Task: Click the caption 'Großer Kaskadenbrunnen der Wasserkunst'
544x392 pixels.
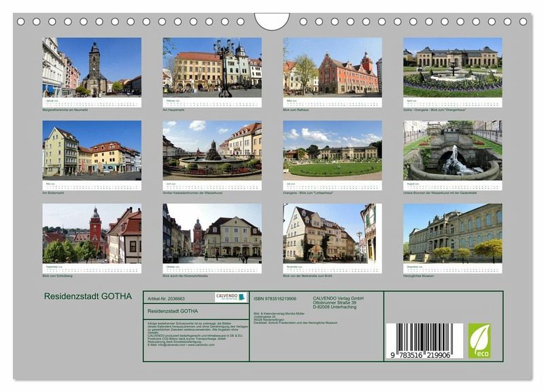Action: [x=192, y=193]
